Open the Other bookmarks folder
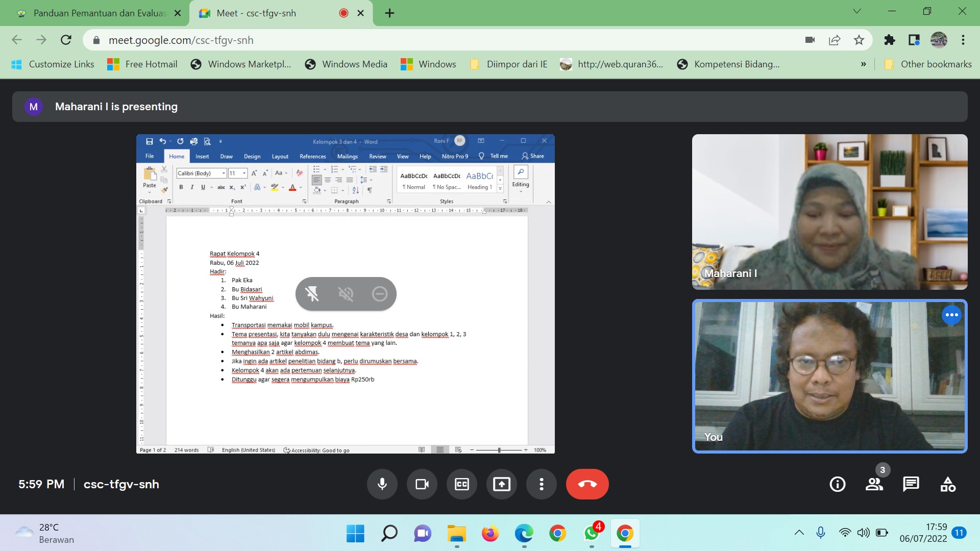This screenshot has width=980, height=551. pyautogui.click(x=928, y=64)
